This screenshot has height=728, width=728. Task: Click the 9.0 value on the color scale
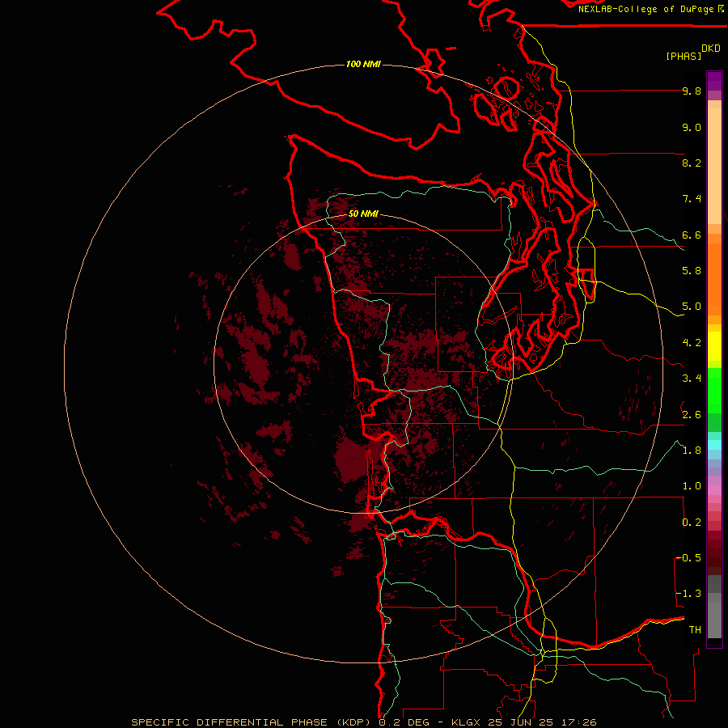click(x=692, y=127)
